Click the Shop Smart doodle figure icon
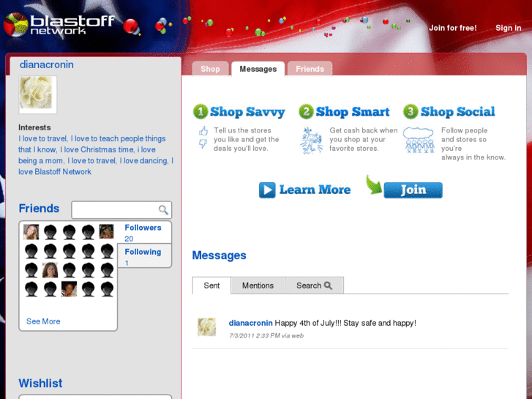Screen dimensions: 532x399 [311, 141]
